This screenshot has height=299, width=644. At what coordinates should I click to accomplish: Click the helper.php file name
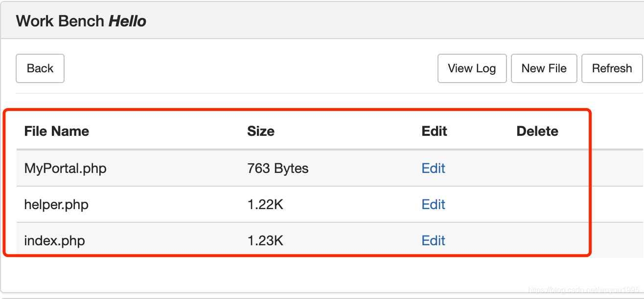tap(56, 204)
